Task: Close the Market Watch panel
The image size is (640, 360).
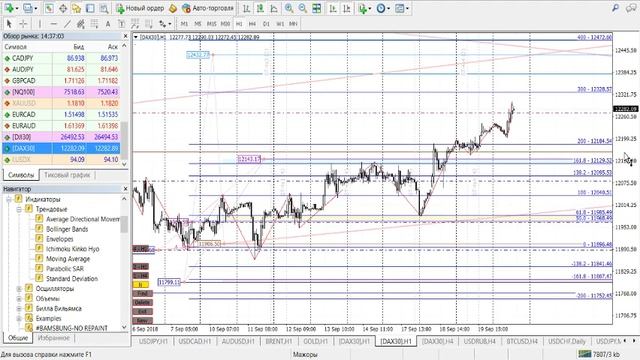Action: (x=125, y=36)
